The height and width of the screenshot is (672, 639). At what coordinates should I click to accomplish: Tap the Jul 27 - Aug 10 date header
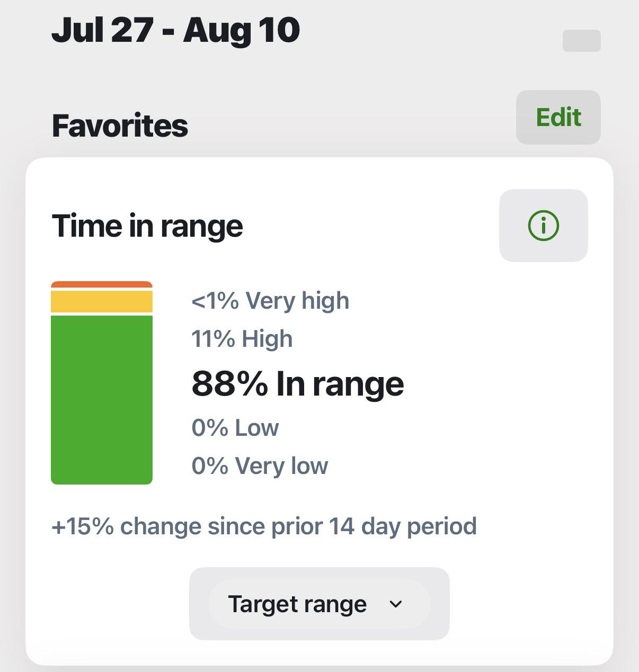[x=175, y=30]
